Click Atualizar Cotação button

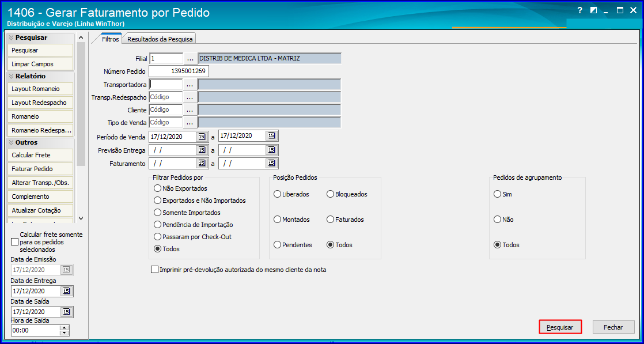40,210
